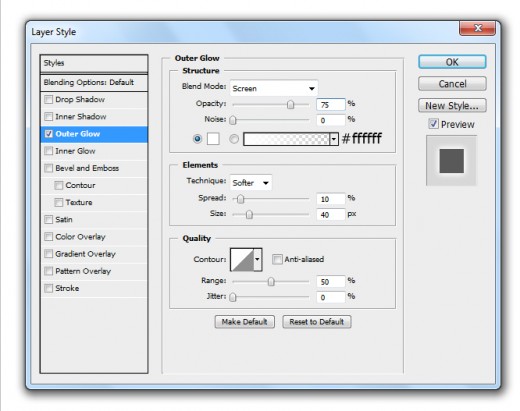520x411 pixels.
Task: Open the Contour curve picker thumbnail
Action: click(x=242, y=259)
